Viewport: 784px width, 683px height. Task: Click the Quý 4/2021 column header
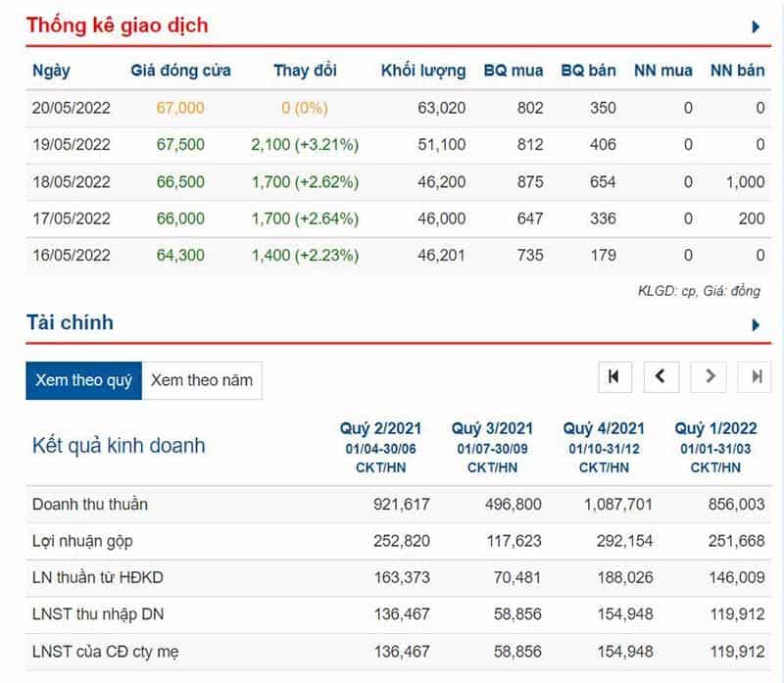coord(604,428)
